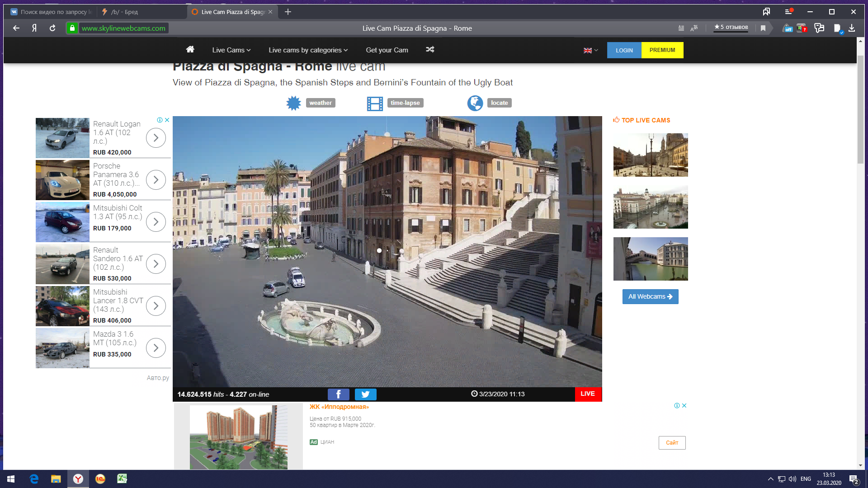Open the weather sun icon
The width and height of the screenshot is (868, 488).
294,103
